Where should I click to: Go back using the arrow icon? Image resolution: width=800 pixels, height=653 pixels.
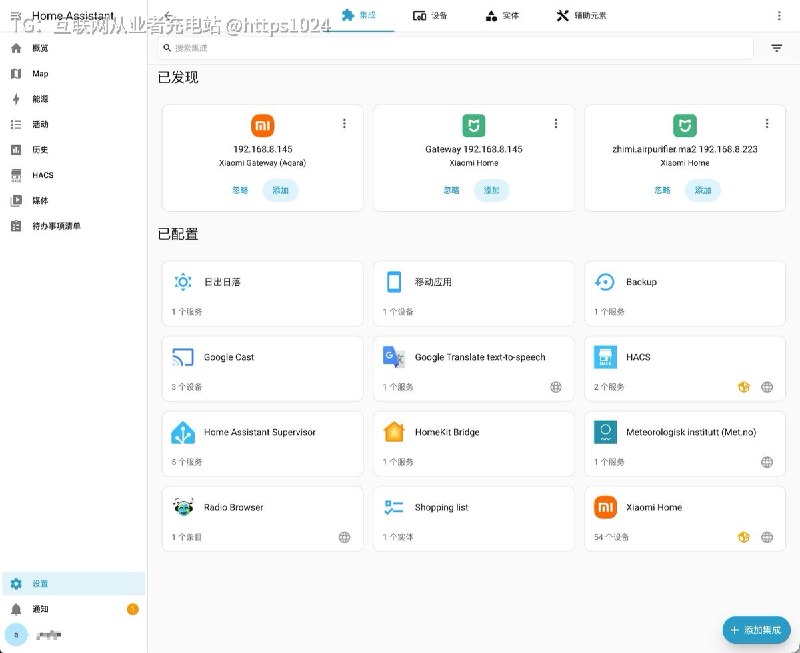tap(169, 15)
